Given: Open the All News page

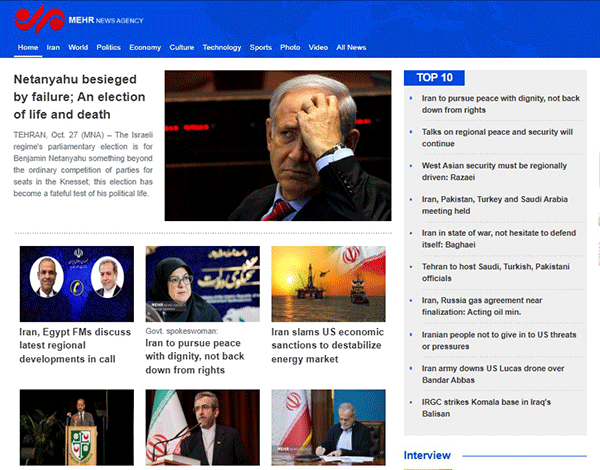Looking at the screenshot, I should [351, 47].
